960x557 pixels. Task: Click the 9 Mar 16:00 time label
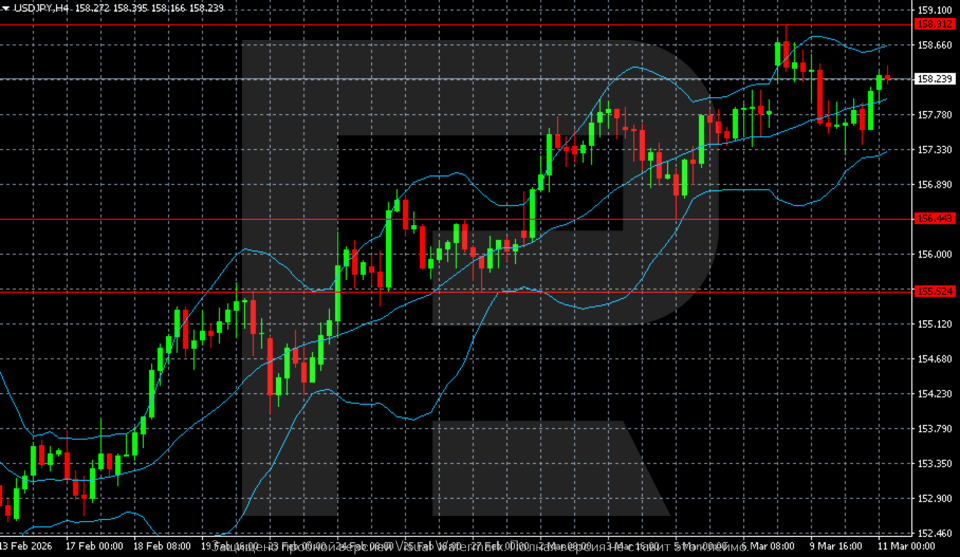[x=835, y=548]
